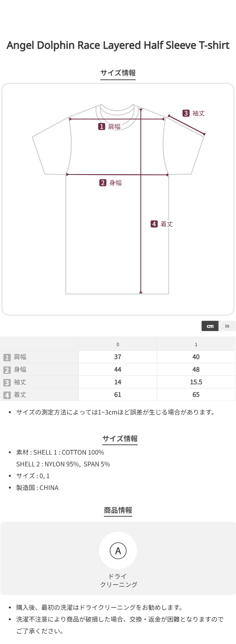The image size is (236, 644).
Task: Click the top サイズ情報 heading above diagram
Action: [x=118, y=73]
